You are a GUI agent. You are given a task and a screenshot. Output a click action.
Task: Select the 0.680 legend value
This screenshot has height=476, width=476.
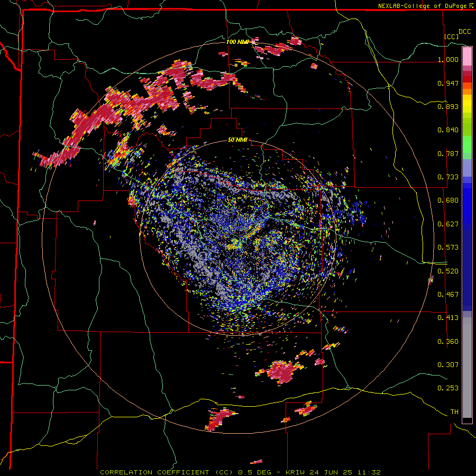click(x=448, y=200)
